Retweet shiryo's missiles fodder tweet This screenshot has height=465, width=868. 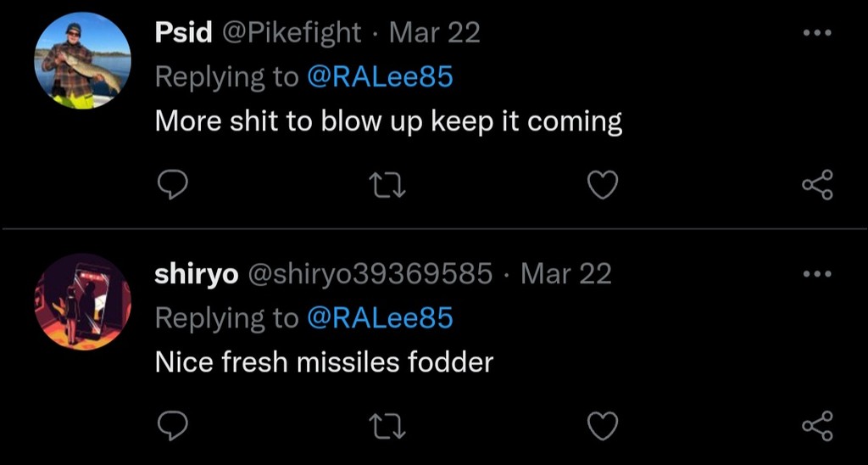click(x=387, y=425)
